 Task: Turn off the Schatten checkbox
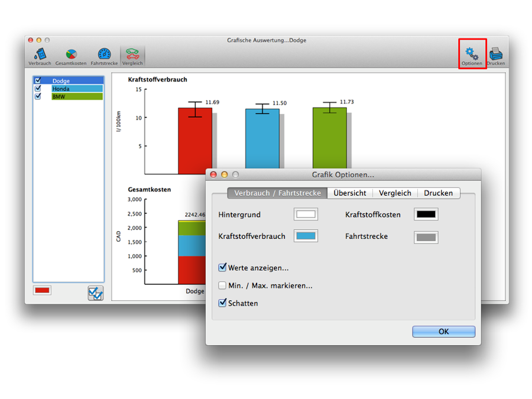coord(223,303)
